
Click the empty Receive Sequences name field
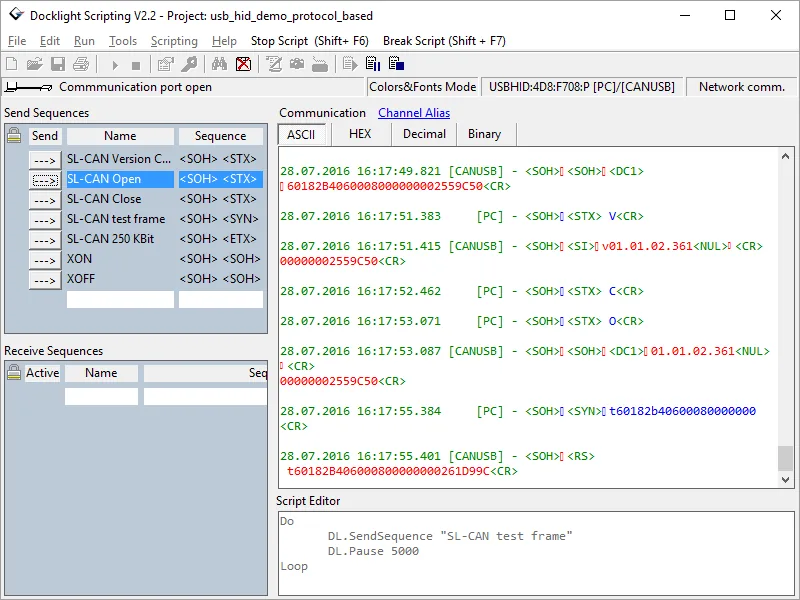101,396
